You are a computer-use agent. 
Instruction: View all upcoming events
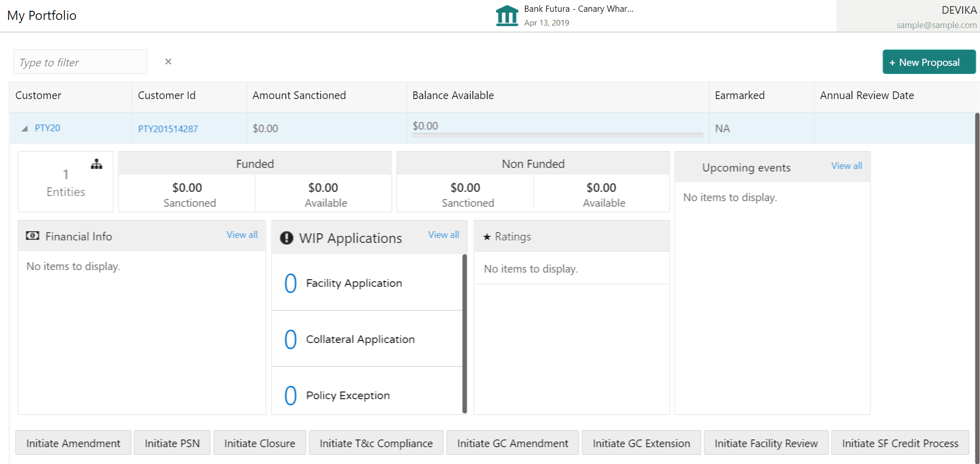tap(846, 166)
